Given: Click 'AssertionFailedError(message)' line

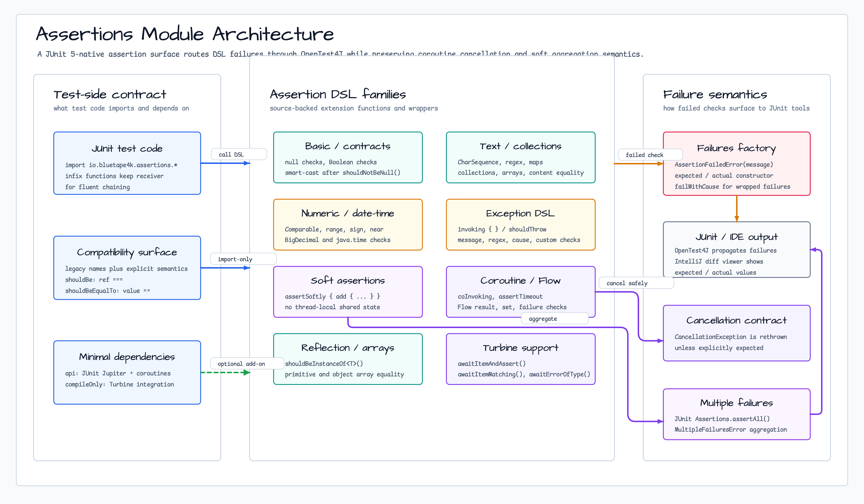Looking at the screenshot, I should [x=724, y=164].
